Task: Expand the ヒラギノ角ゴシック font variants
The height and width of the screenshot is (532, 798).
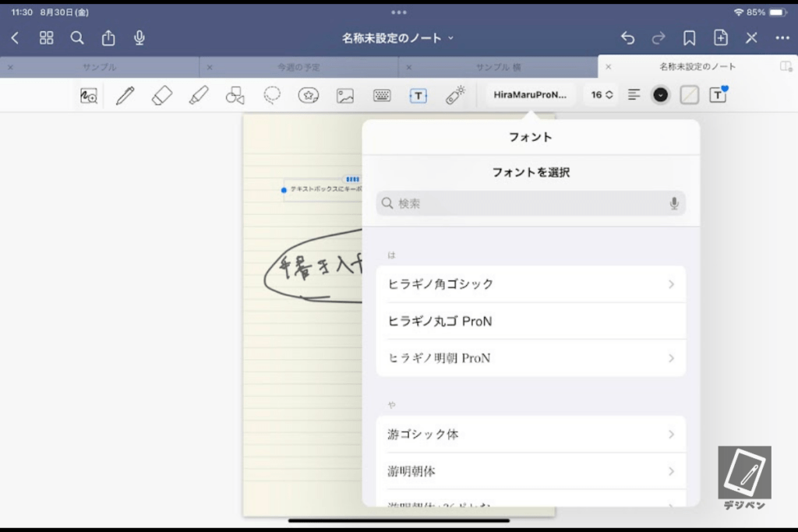Action: coord(530,284)
